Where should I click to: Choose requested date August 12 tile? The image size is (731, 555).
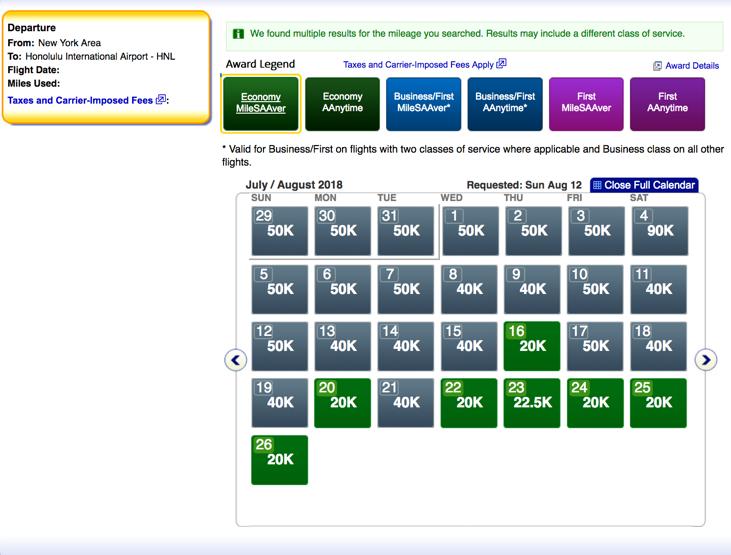point(280,346)
